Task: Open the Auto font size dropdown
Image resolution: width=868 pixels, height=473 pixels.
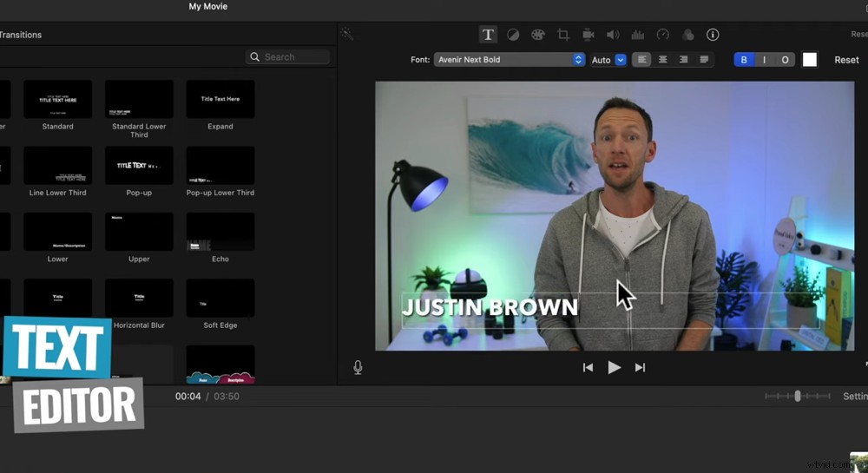Action: (x=608, y=60)
